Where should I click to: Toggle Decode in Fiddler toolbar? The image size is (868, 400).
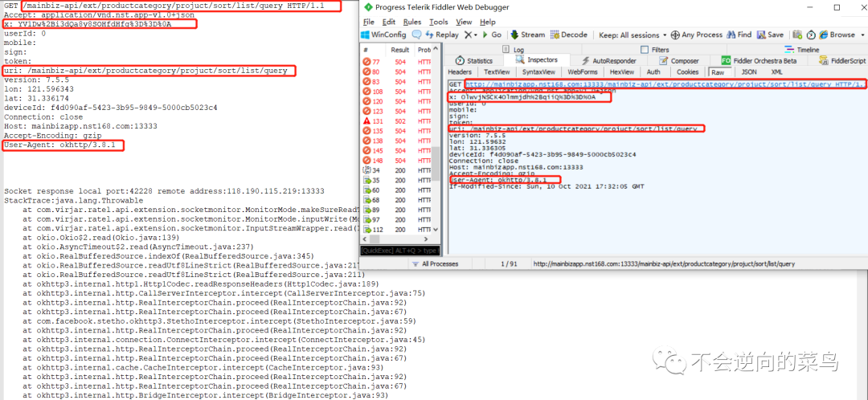[568, 35]
